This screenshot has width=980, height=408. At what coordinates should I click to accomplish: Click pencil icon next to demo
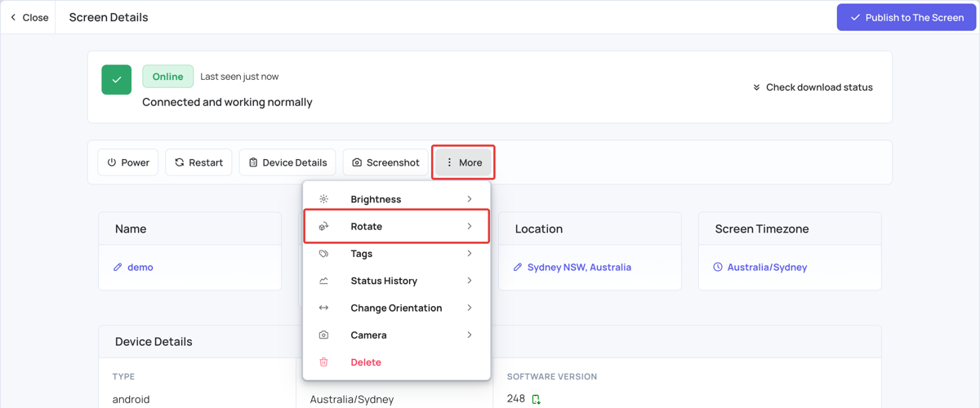coord(118,267)
